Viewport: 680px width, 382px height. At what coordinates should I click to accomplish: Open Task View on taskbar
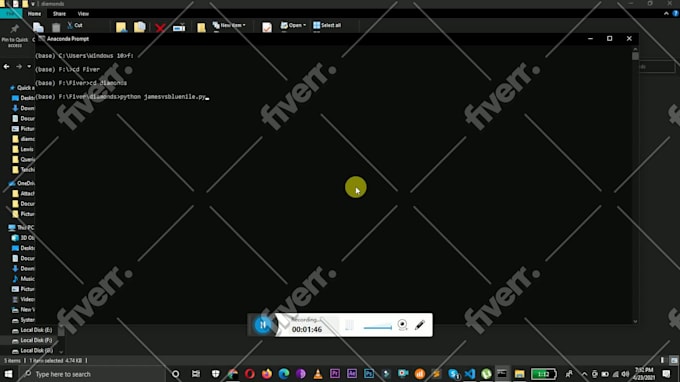pos(196,374)
